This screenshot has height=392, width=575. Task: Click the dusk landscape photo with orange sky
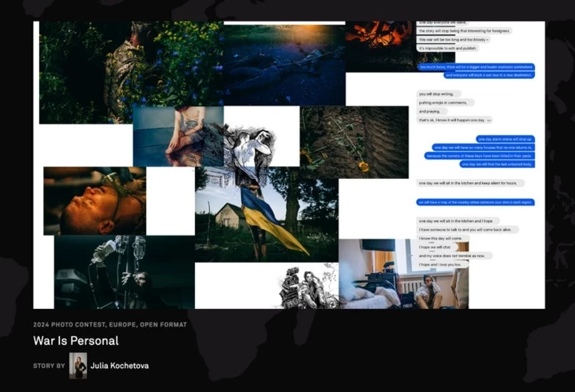point(284,64)
